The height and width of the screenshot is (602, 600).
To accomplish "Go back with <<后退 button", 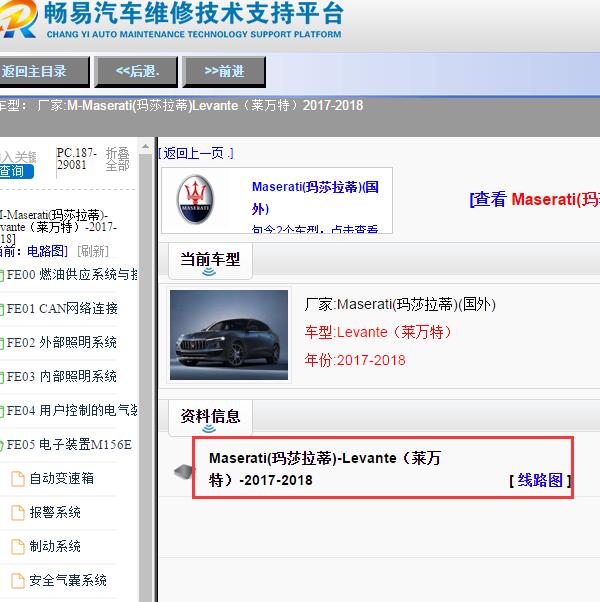I will pyautogui.click(x=137, y=72).
